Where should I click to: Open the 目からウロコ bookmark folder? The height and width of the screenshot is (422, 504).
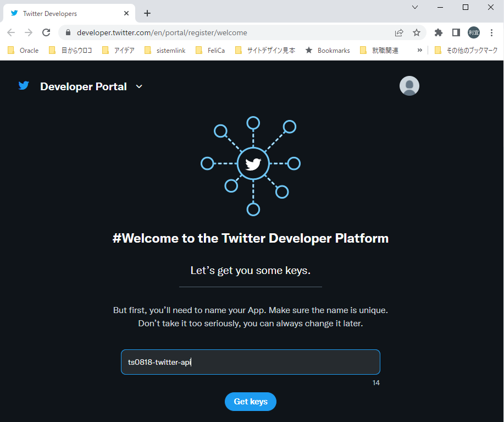click(x=70, y=50)
